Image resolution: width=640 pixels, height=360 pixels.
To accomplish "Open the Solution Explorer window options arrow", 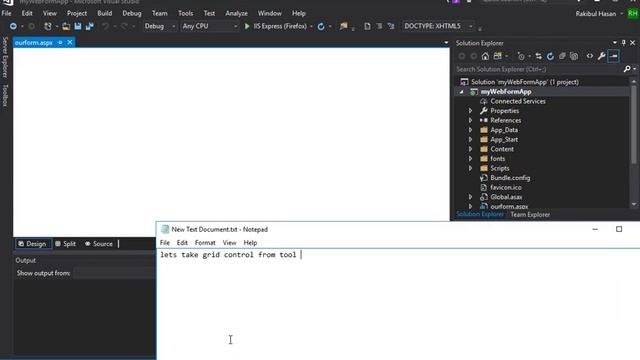I will pyautogui.click(x=615, y=43).
